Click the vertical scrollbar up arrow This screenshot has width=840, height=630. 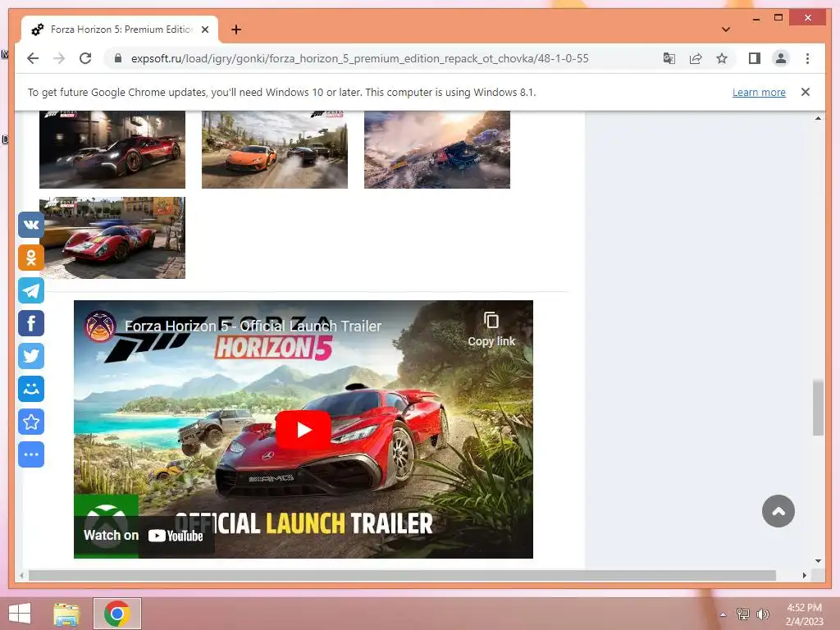coord(818,118)
